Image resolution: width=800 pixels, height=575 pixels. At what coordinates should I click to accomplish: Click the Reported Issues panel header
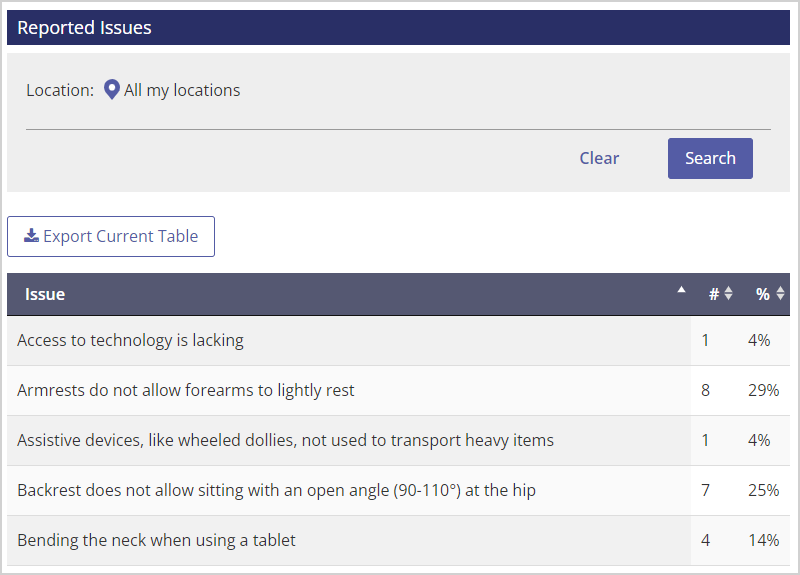click(x=398, y=28)
